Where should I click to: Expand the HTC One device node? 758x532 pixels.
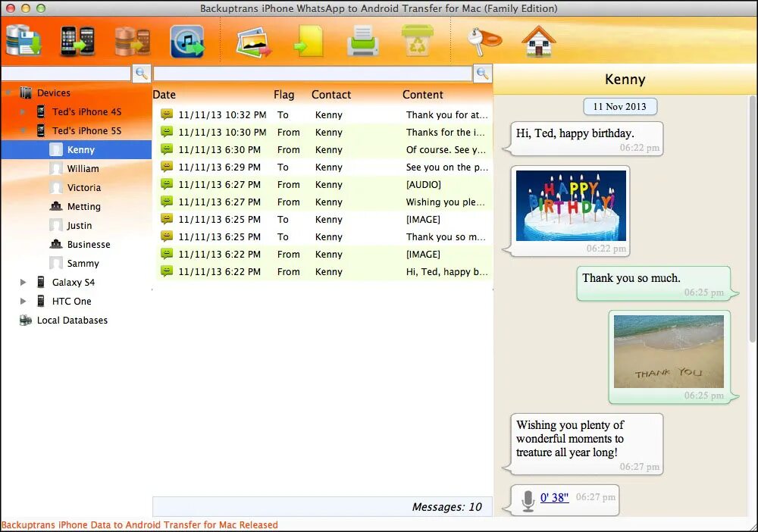tap(23, 301)
